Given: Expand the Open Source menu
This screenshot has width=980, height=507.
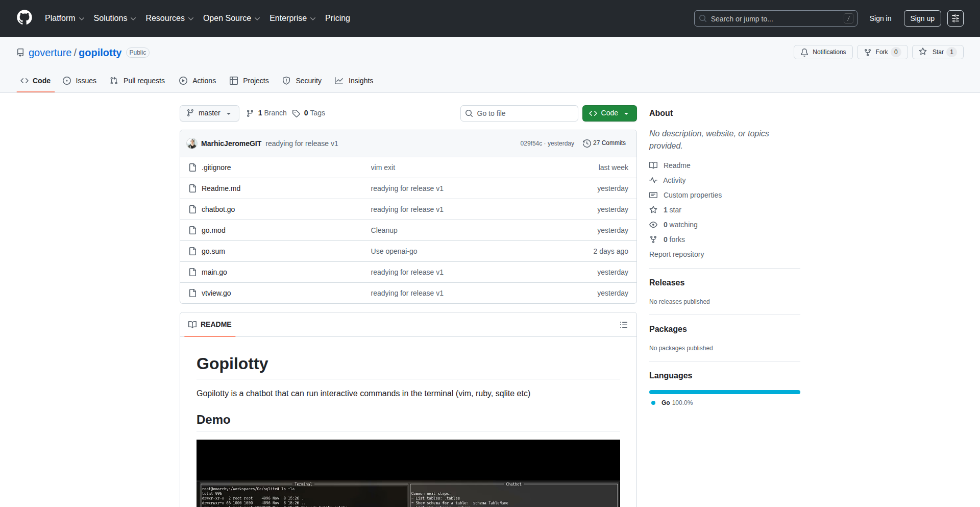Looking at the screenshot, I should tap(231, 18).
